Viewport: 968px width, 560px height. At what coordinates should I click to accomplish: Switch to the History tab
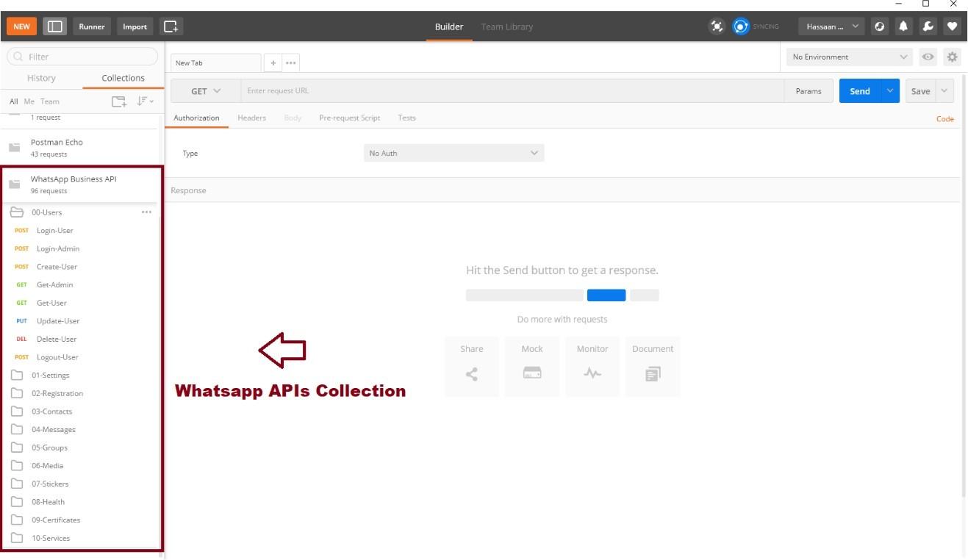click(x=41, y=78)
